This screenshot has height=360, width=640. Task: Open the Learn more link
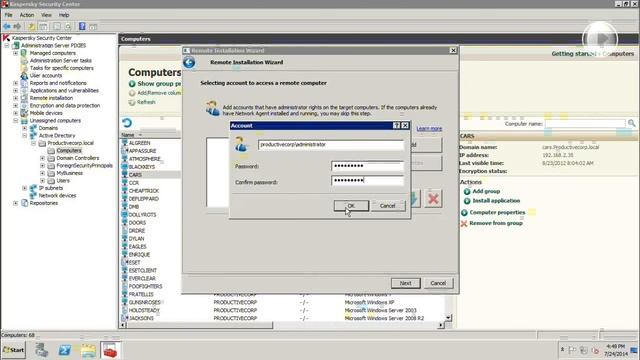[429, 129]
